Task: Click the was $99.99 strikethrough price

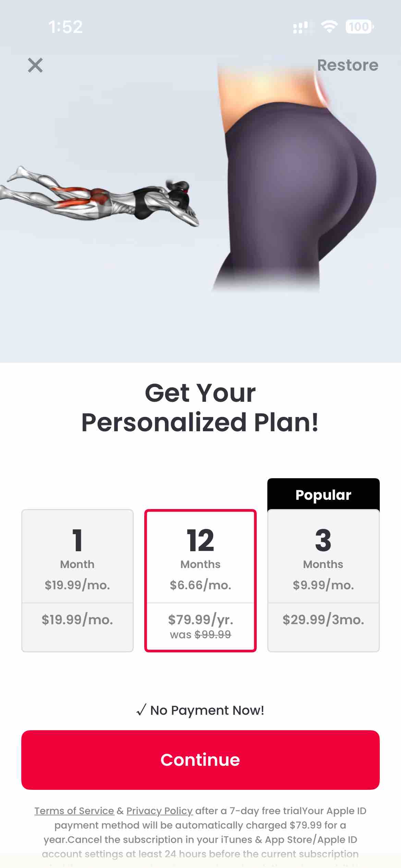Action: (200, 635)
